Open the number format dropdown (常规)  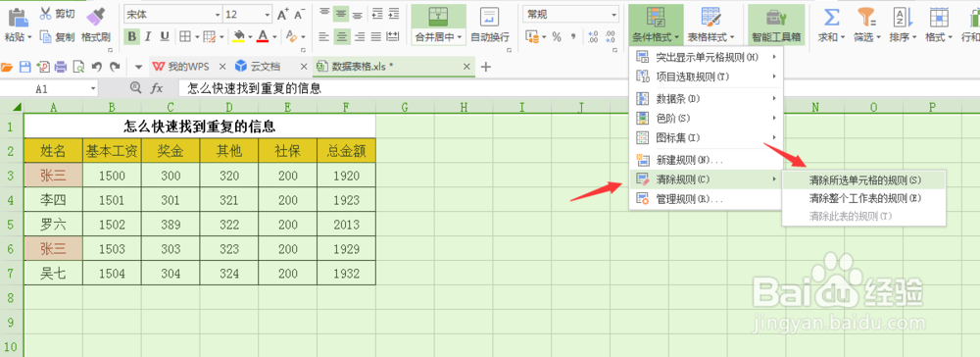(613, 14)
